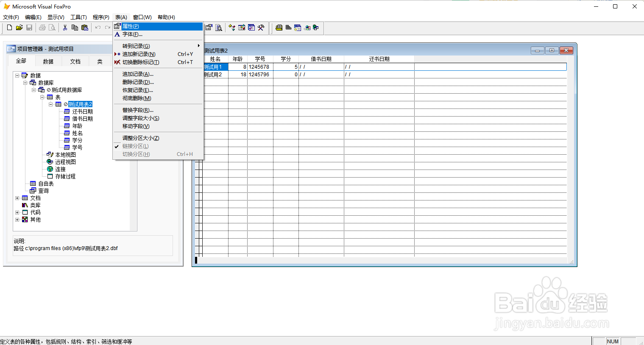Click the Open file folder icon
Screen dimensions: 644x345
[x=19, y=28]
